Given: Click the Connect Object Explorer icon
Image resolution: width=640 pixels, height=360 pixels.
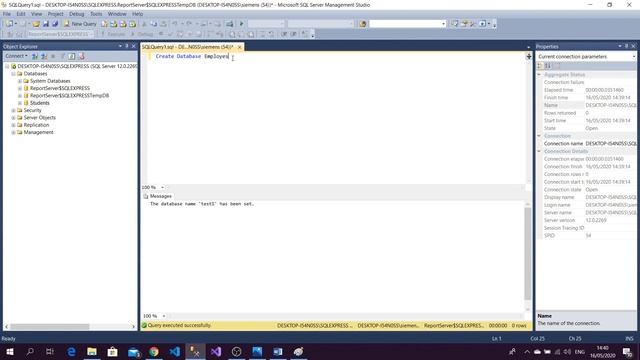Looking at the screenshot, I should [x=35, y=56].
